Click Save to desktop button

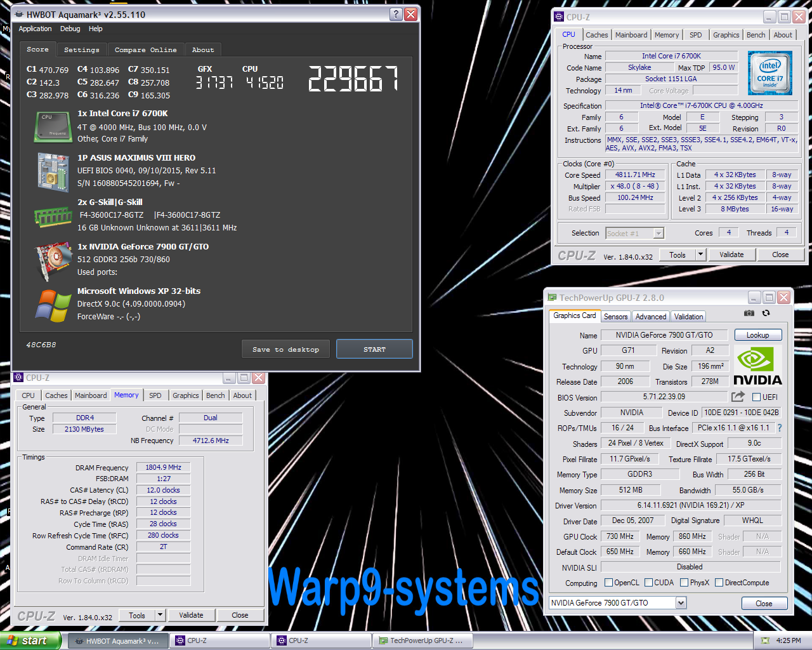coord(285,349)
